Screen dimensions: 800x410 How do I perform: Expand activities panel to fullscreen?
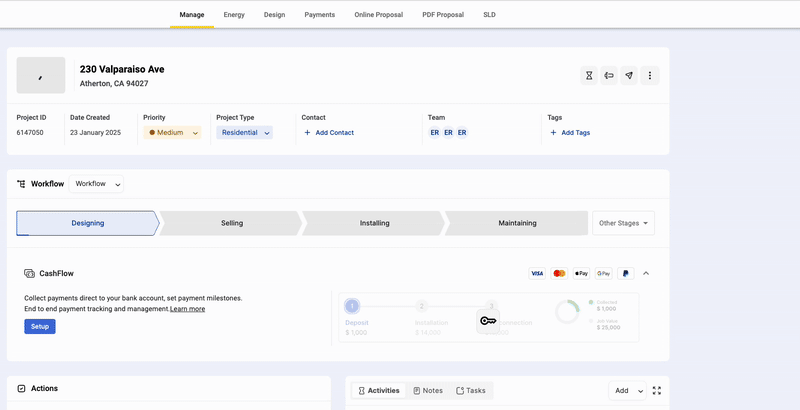coord(657,391)
